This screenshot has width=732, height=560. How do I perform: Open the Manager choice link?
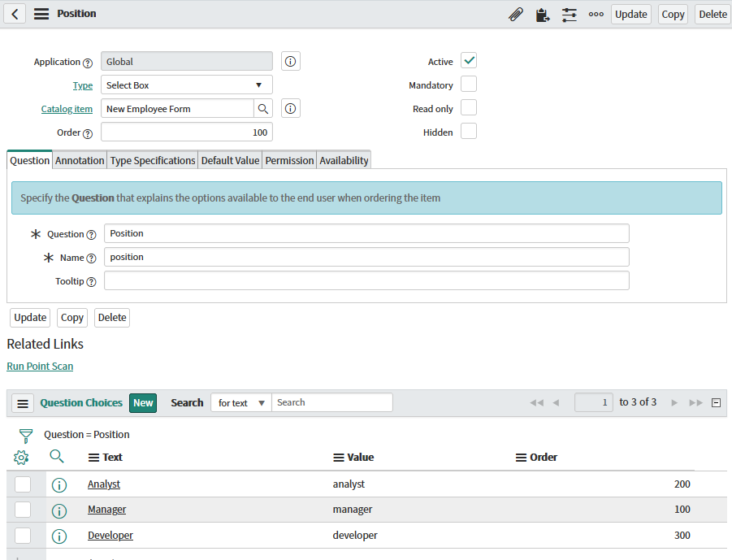[107, 510]
